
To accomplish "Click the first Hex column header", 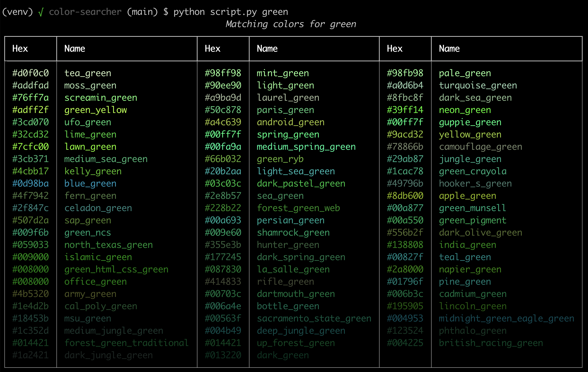I will click(x=20, y=48).
